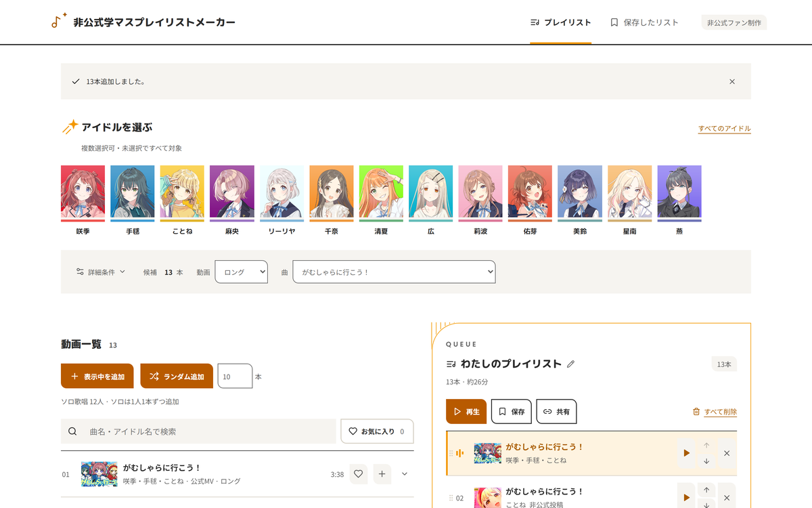Start playback with 再生 button
The image size is (812, 508).
pyautogui.click(x=466, y=411)
